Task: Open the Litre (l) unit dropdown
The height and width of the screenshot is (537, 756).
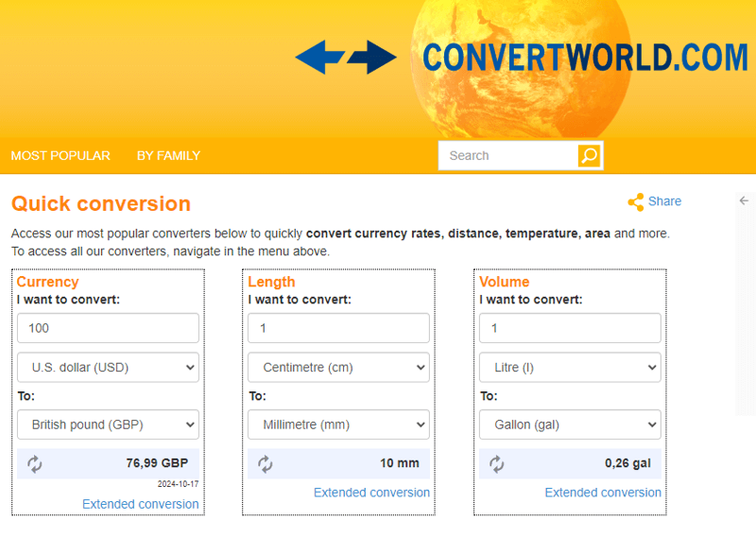Action: tap(570, 367)
